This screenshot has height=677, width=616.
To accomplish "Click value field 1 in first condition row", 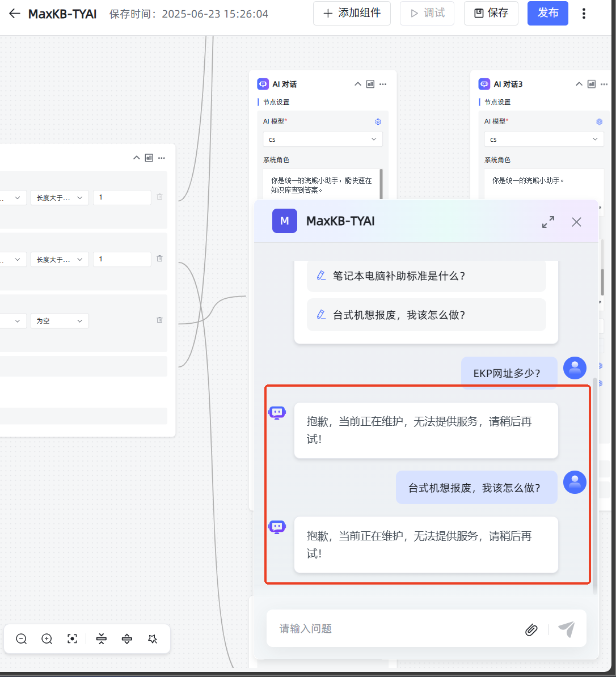I will [x=122, y=198].
